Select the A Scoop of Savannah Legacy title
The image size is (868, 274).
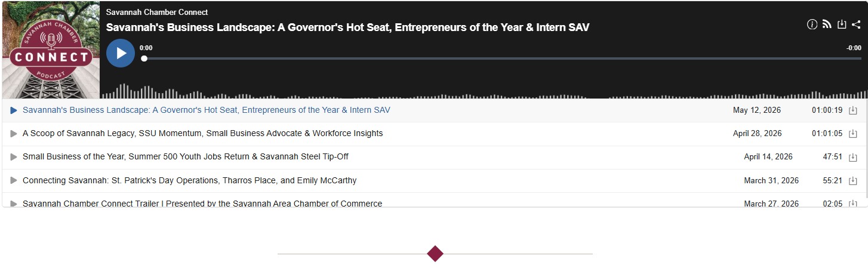click(x=202, y=133)
